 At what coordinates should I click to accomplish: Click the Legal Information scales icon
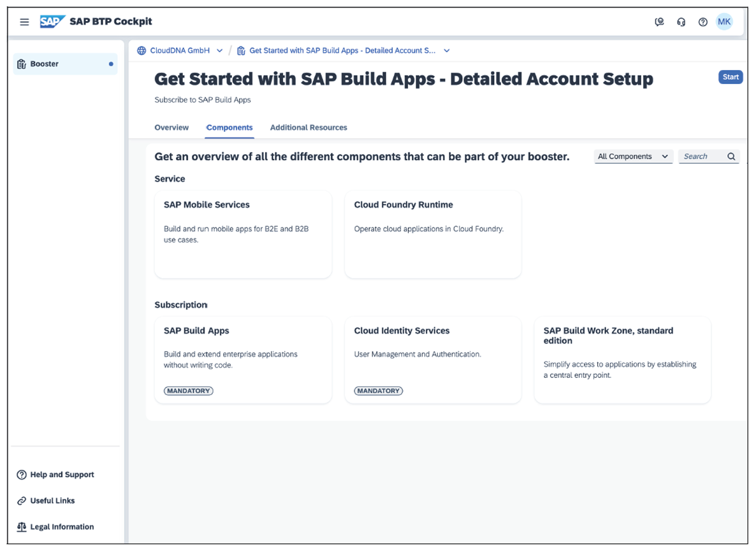(21, 526)
